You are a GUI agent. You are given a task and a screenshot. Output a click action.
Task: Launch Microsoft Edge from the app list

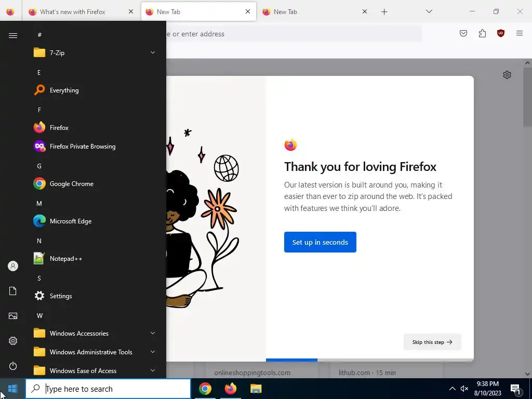coord(95,221)
